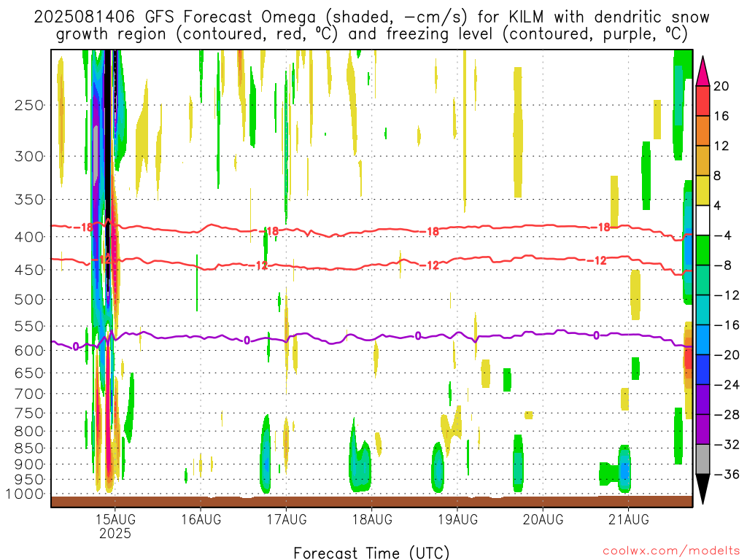Click the yellow colorbar segment between 4 and 8
This screenshot has height=560, width=747.
[703, 190]
